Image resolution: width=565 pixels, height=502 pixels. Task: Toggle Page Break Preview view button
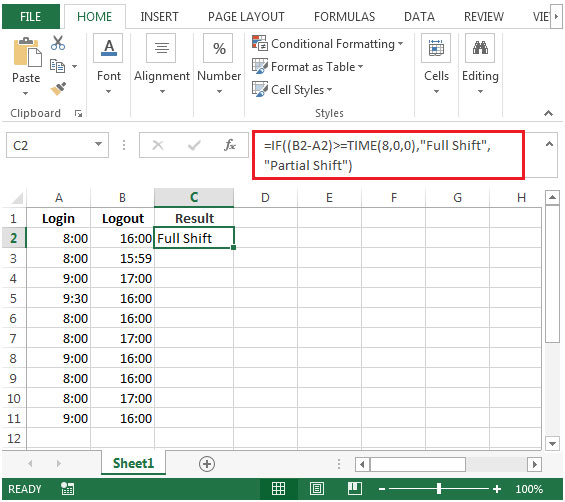coord(355,489)
